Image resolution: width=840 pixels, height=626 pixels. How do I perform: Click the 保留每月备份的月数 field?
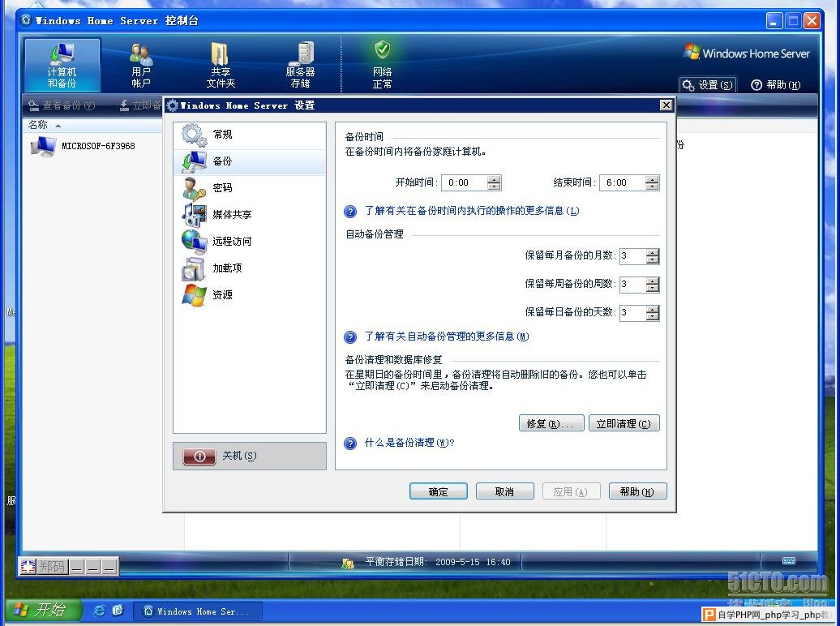point(632,256)
